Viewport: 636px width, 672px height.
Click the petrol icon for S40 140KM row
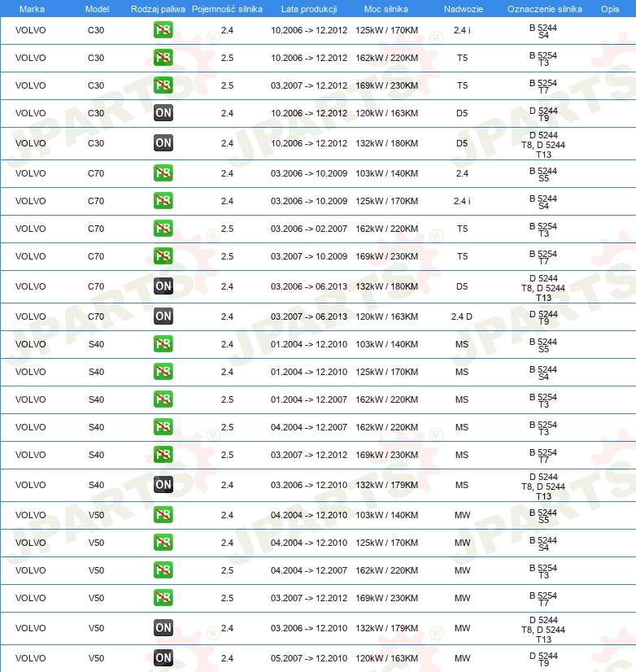point(163,343)
